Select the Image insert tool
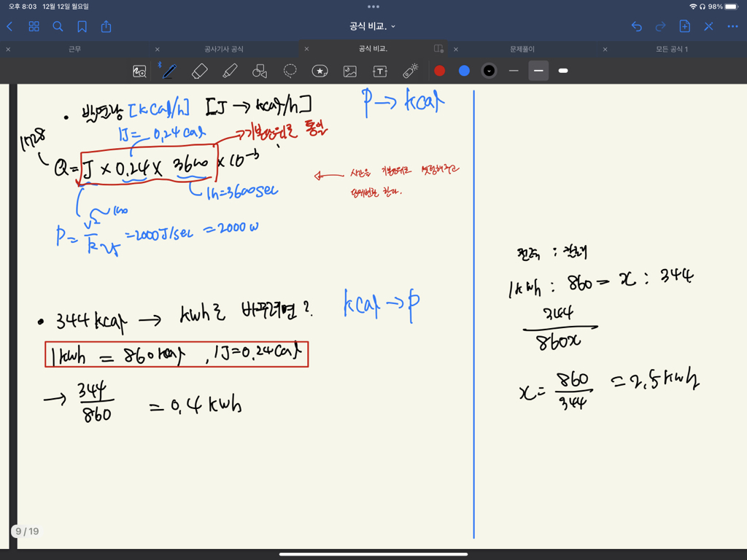Viewport: 747px width, 560px height. [349, 71]
